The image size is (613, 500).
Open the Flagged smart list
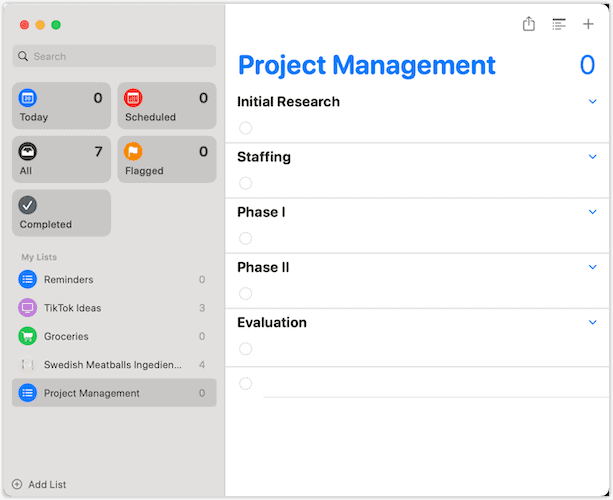[x=166, y=160]
